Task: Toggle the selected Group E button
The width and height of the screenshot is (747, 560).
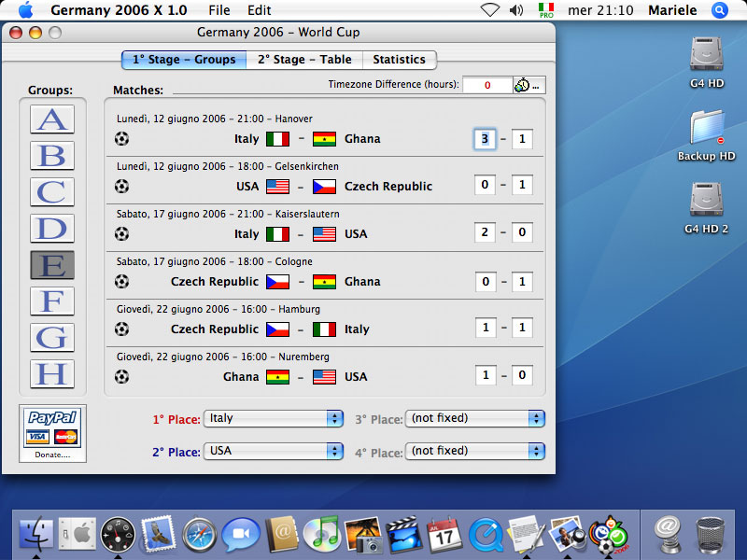Action: (x=52, y=266)
